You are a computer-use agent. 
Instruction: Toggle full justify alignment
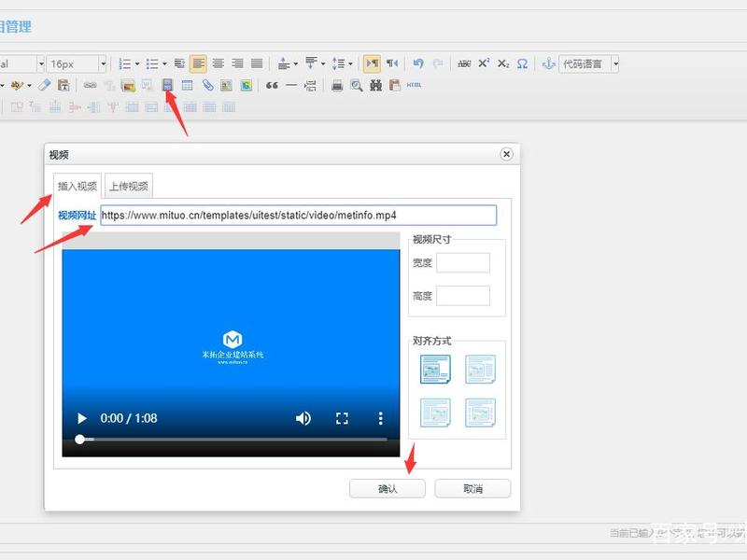coord(257,63)
